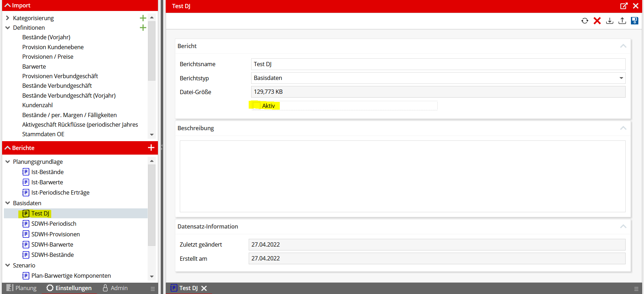Collapse the Definitionen tree node

tap(7, 28)
